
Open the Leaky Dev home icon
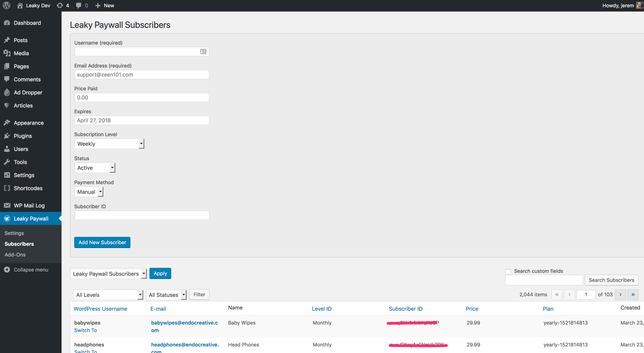pos(20,6)
